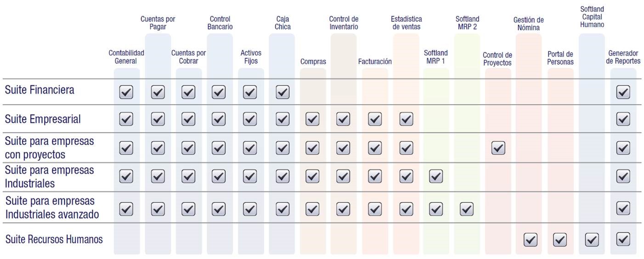Uncheck Portal de Personas for Recursos Humanos
The width and height of the screenshot is (644, 259).
click(560, 240)
